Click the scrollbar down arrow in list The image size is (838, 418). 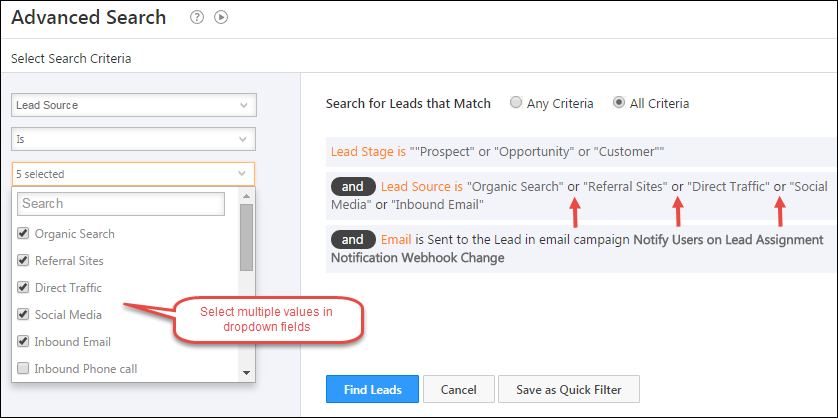tap(246, 373)
